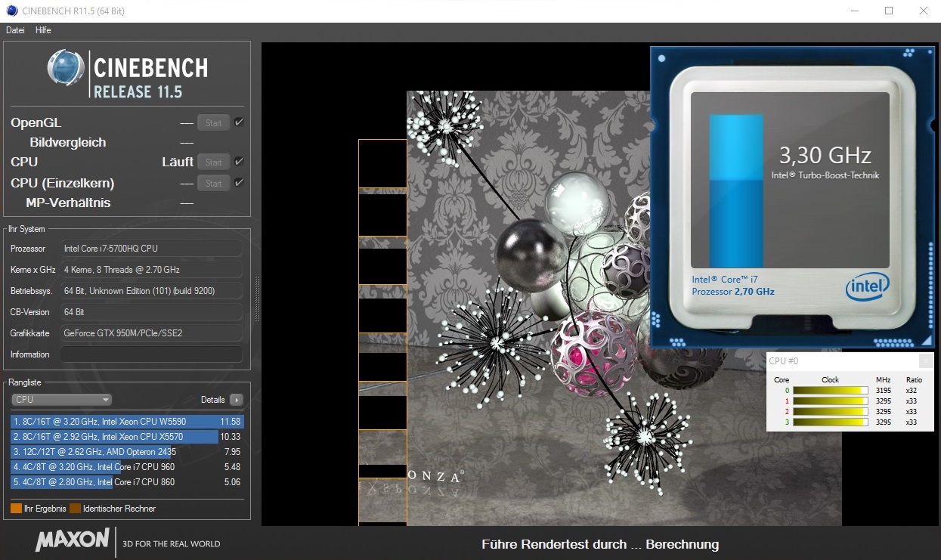
Task: Close the CPU #0 monitor window
Action: 926,360
